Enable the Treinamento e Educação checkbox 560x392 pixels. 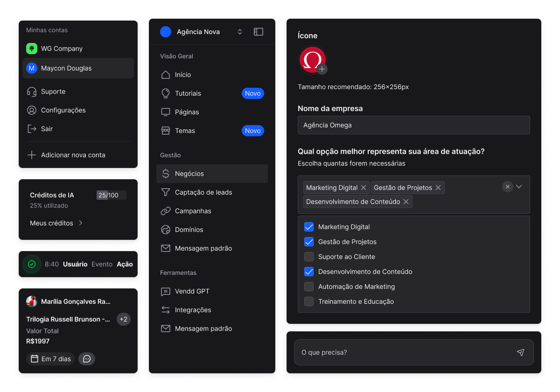(x=309, y=301)
